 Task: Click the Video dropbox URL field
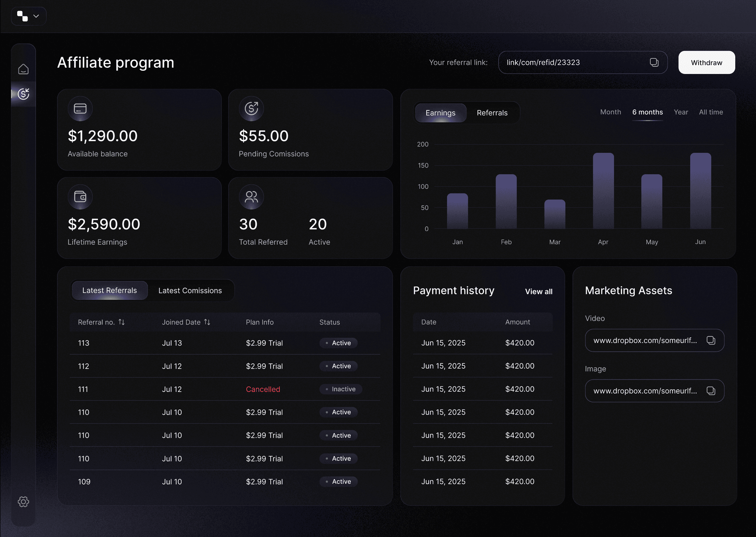(x=654, y=340)
